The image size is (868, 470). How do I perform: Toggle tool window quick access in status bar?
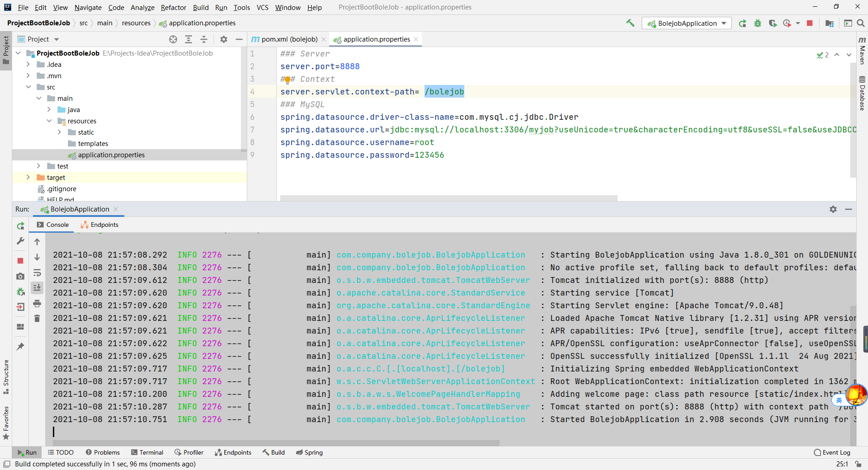point(7,464)
